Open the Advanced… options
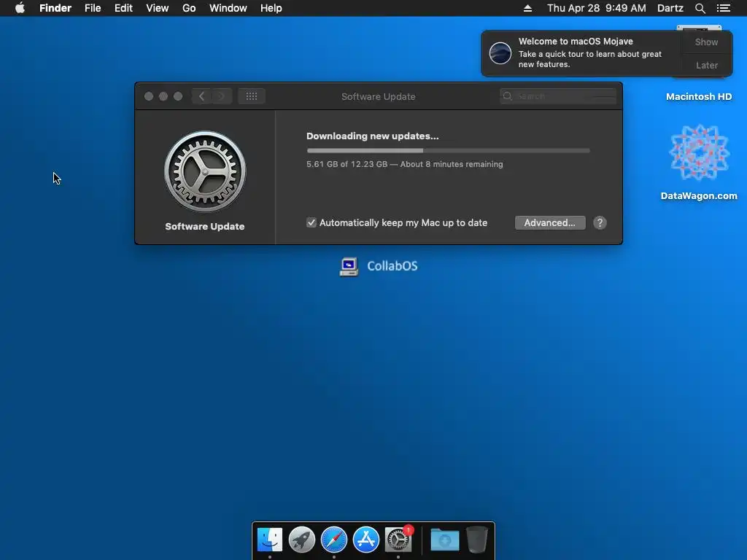The image size is (747, 560). (x=550, y=223)
